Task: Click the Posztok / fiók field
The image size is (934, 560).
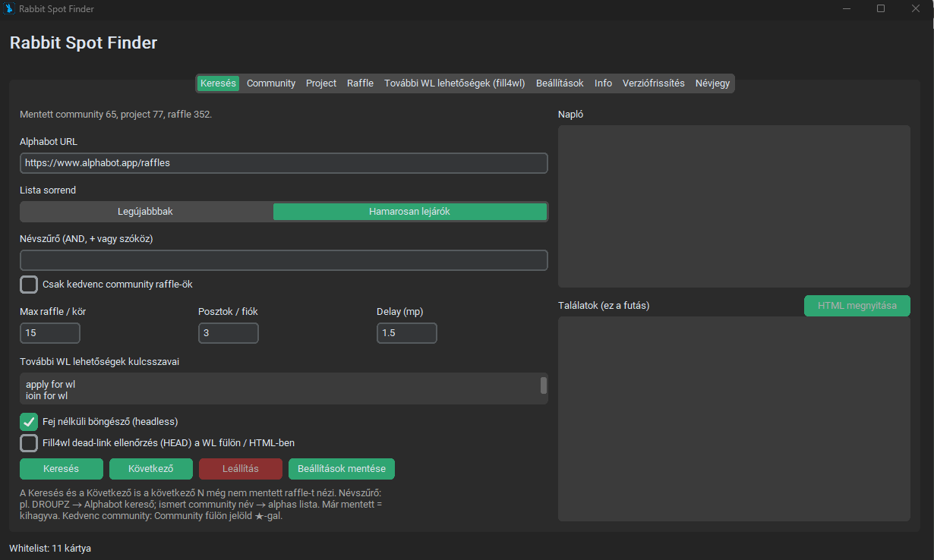Action: (229, 333)
